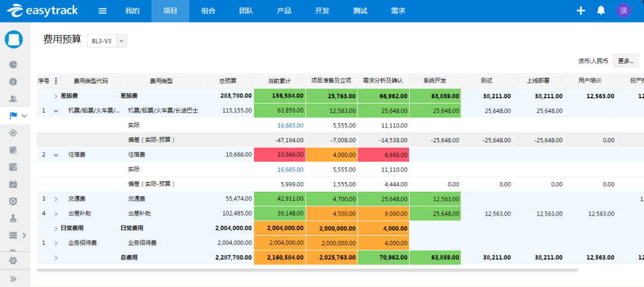
Task: Expand the 差旅费 group row
Action: (56, 96)
